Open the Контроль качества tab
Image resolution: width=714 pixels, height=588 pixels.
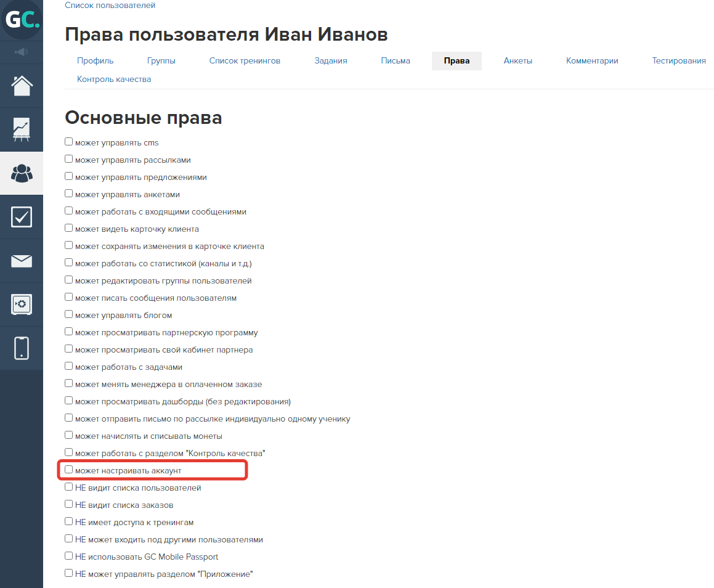click(114, 80)
